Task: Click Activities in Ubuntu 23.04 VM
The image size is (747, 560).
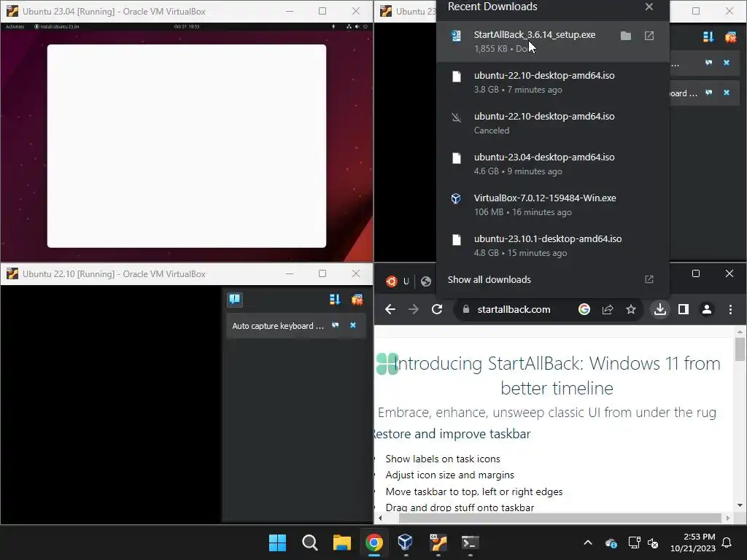Action: tap(15, 27)
